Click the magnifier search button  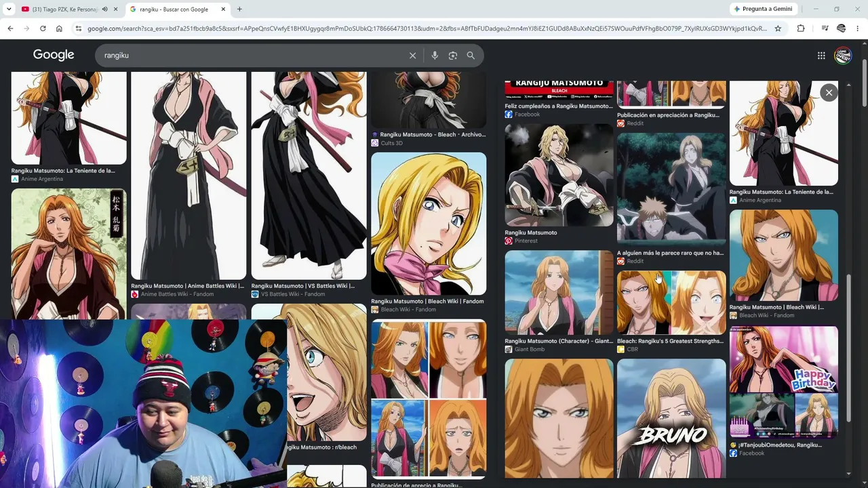pyautogui.click(x=471, y=56)
